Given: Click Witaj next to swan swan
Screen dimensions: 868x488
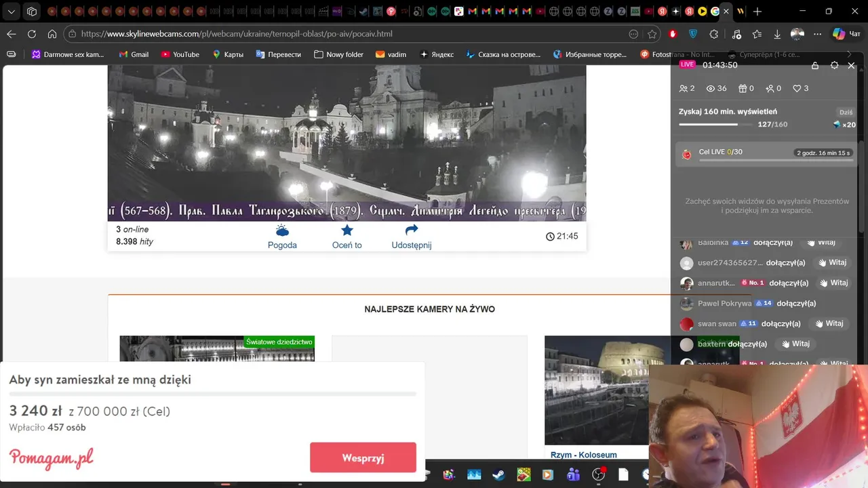Looking at the screenshot, I should pyautogui.click(x=828, y=323).
